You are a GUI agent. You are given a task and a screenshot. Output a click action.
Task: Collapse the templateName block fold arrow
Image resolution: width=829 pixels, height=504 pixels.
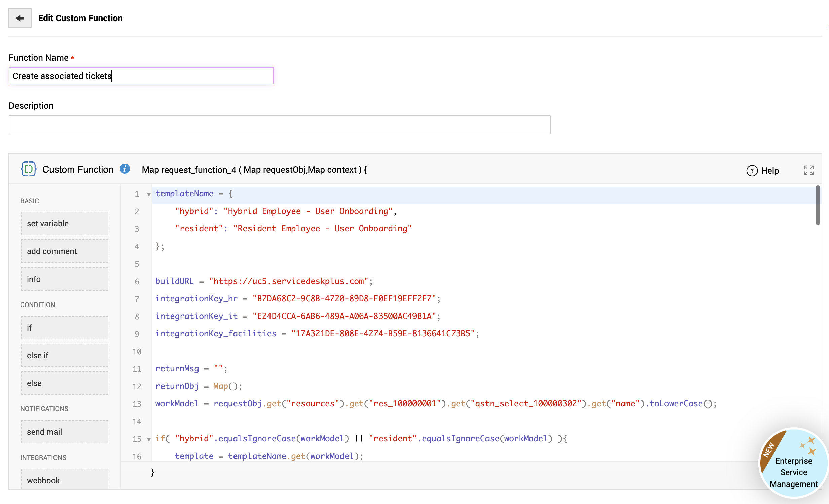(149, 194)
